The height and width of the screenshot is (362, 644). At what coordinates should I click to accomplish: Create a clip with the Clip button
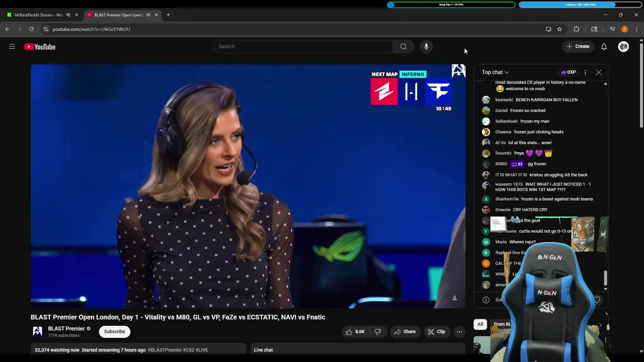click(x=436, y=332)
